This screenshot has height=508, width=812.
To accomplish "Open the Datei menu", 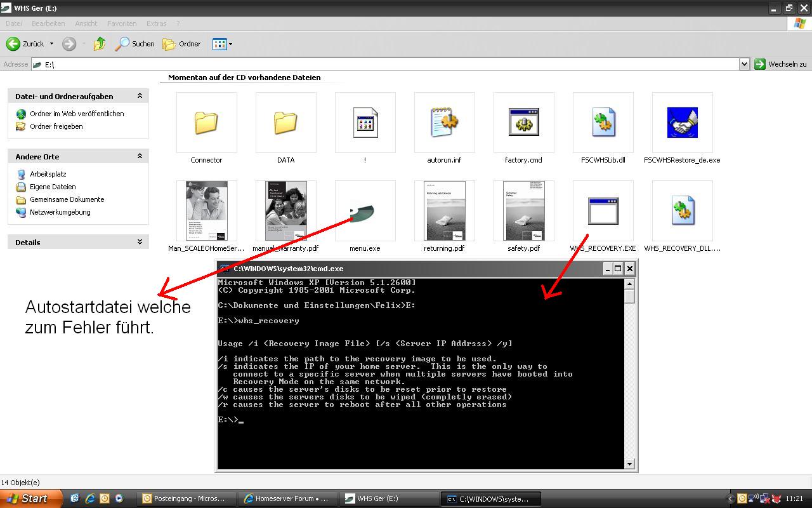I will 13,23.
